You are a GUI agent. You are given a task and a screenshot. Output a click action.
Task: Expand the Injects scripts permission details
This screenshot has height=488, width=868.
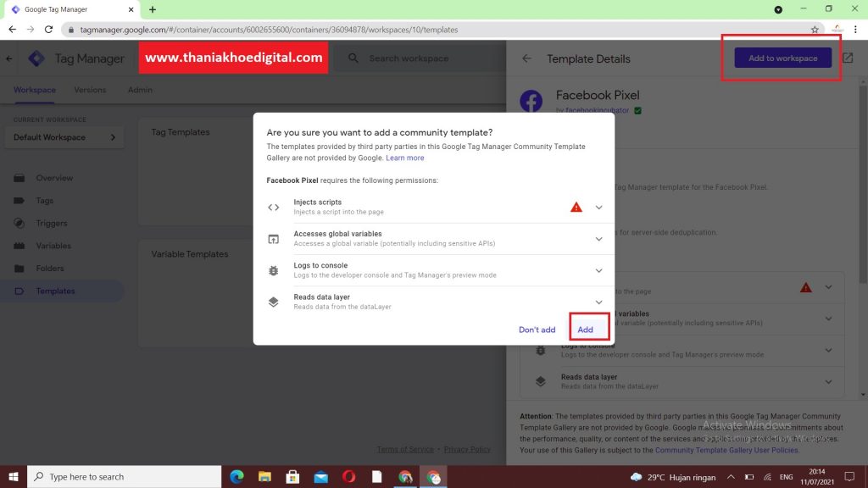(598, 207)
